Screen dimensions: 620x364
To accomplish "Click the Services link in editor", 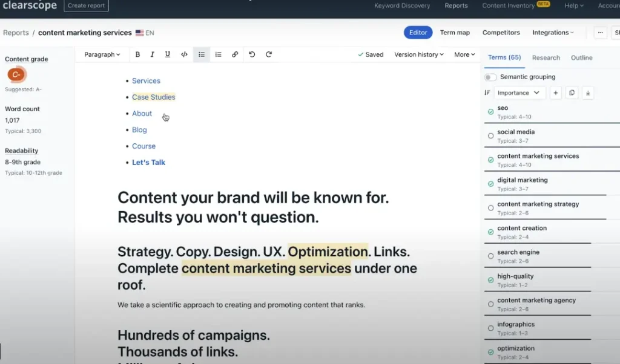I will pyautogui.click(x=147, y=81).
